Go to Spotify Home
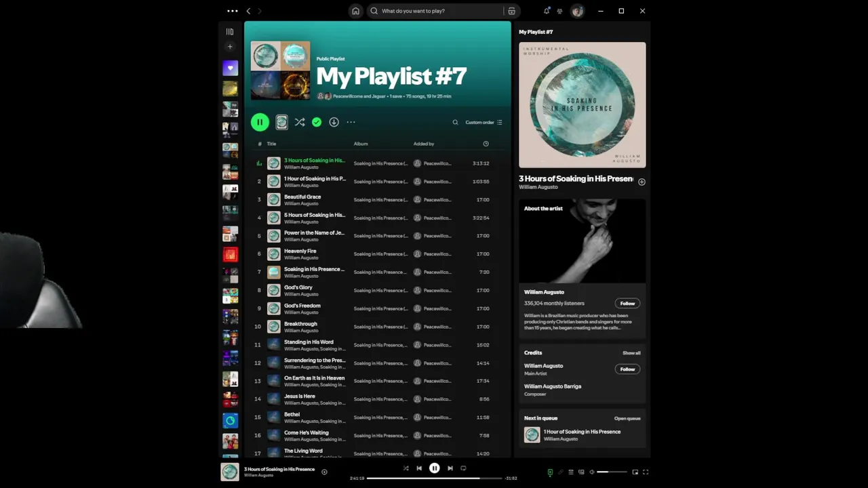Viewport: 868px width, 488px height. coord(355,11)
